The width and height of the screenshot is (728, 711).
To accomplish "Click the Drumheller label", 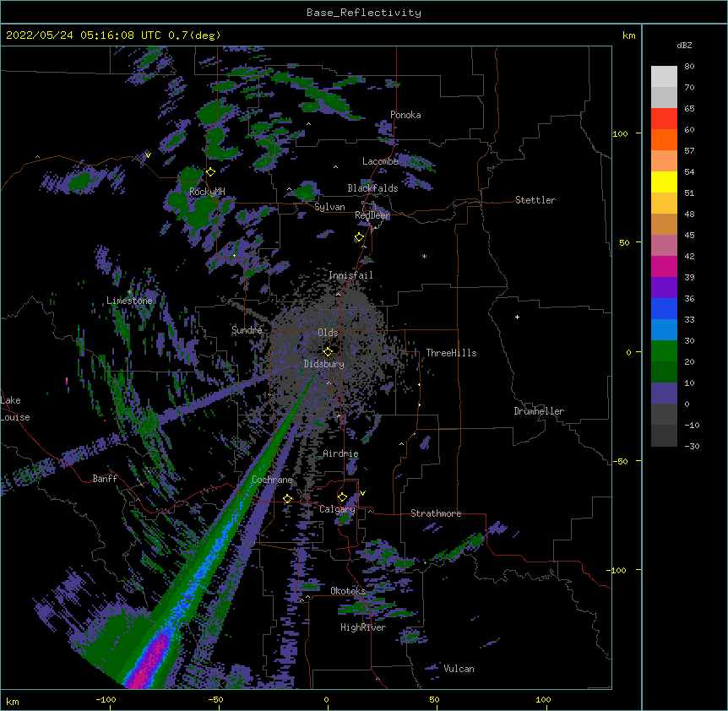I will 539,411.
